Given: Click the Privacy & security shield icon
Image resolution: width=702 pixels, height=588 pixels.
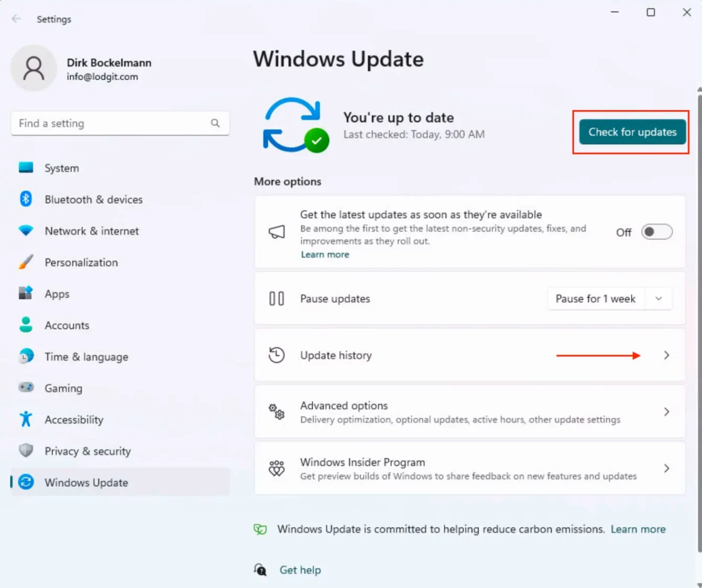Looking at the screenshot, I should click(x=26, y=451).
